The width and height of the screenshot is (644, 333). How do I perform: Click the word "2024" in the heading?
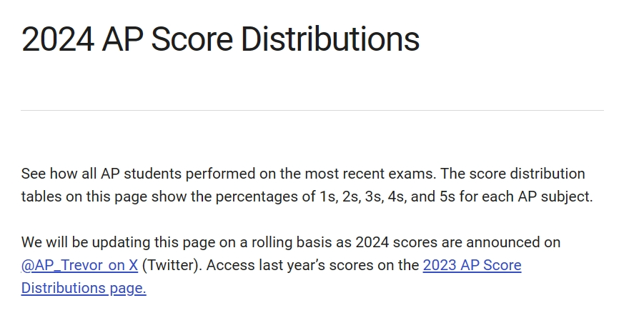pyautogui.click(x=57, y=39)
